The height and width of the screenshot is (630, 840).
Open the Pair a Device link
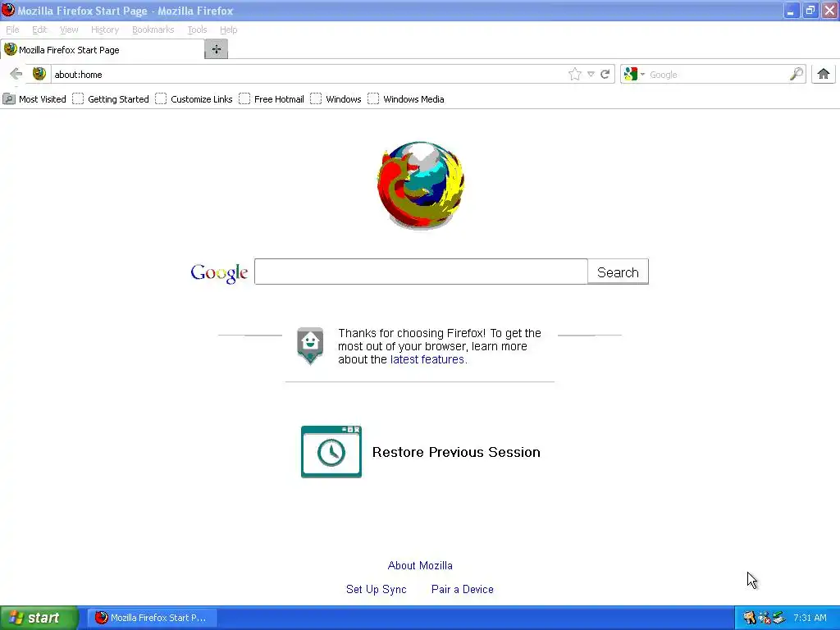[x=463, y=589]
